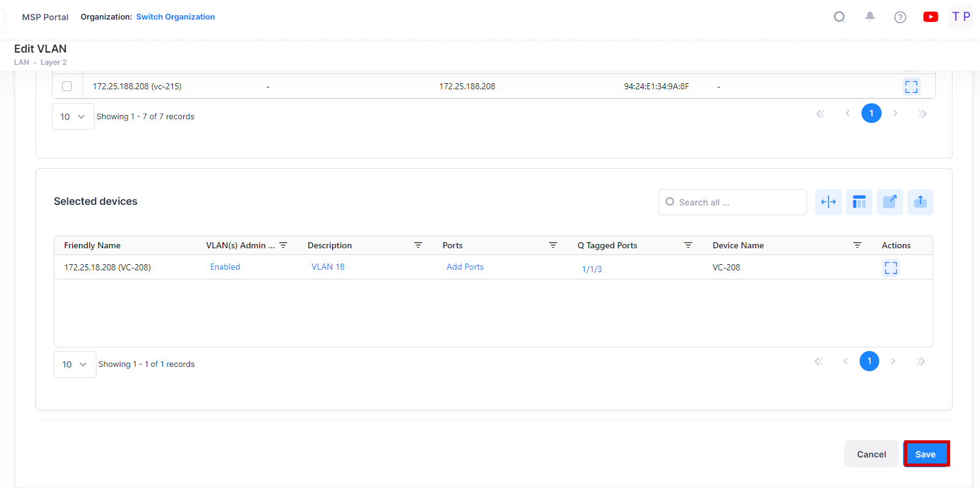The height and width of the screenshot is (488, 980).
Task: Open the notifications bell
Action: tap(870, 17)
